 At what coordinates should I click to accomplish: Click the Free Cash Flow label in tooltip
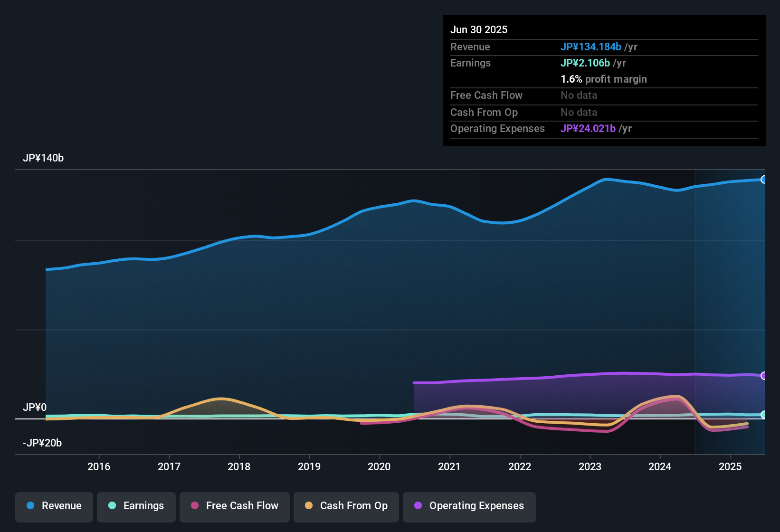point(486,95)
